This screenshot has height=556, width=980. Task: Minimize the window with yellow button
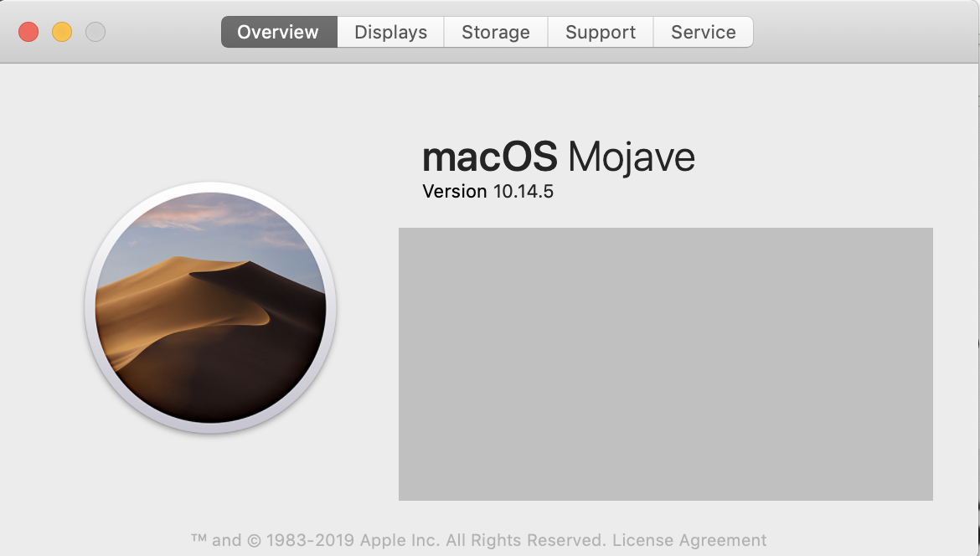[x=62, y=32]
